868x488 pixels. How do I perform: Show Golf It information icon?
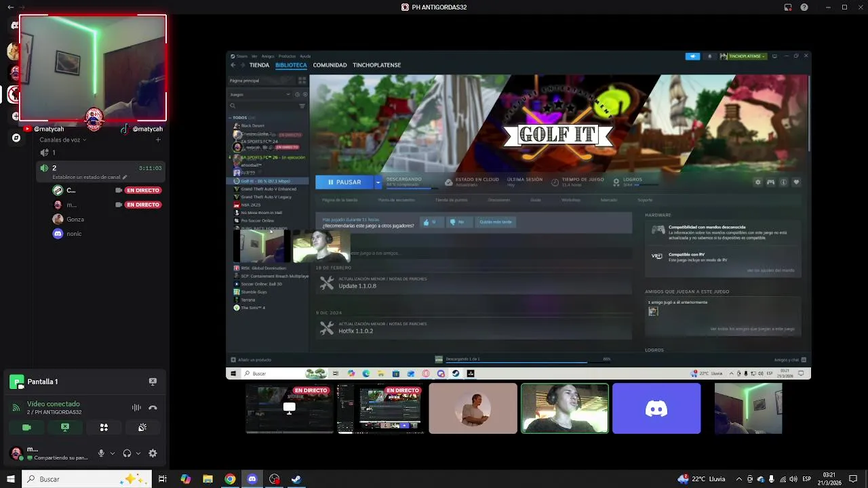(783, 182)
